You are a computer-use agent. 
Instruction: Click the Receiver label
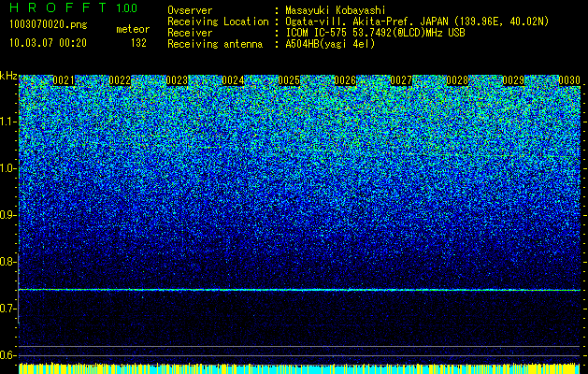click(190, 33)
